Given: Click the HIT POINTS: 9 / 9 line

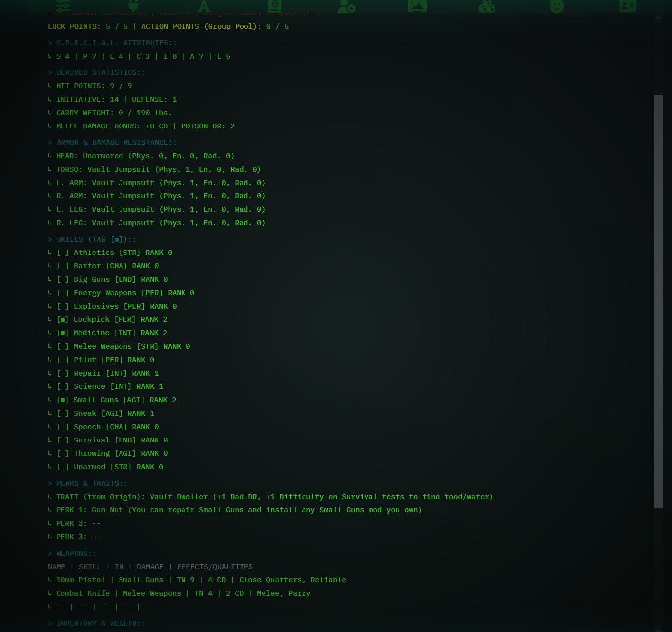Looking at the screenshot, I should coord(90,86).
